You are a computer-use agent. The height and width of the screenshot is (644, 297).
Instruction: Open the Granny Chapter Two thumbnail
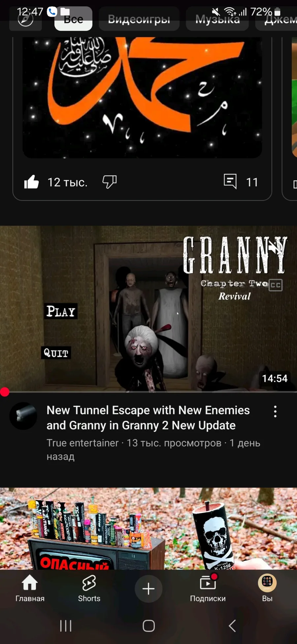(x=148, y=309)
